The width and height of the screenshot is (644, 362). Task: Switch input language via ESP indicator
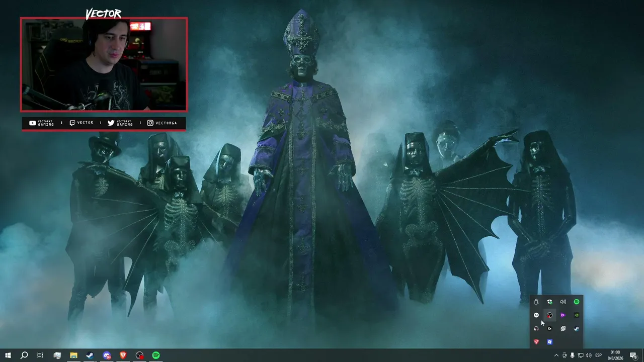click(599, 355)
